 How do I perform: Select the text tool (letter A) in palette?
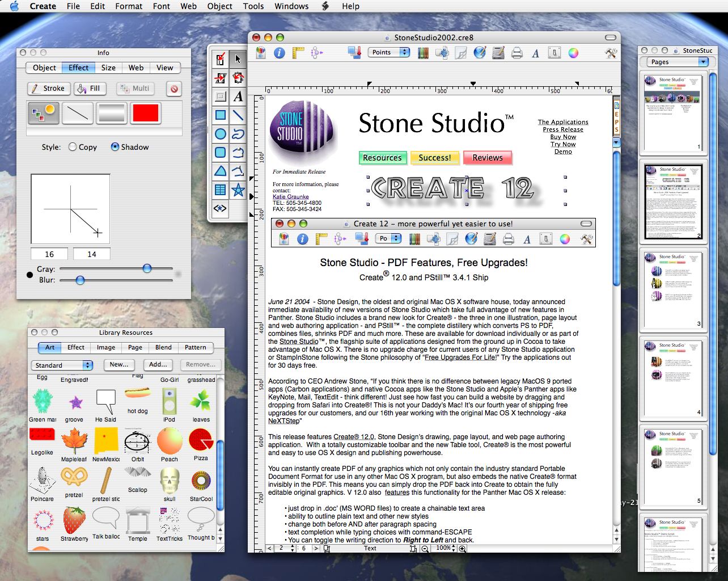point(238,96)
